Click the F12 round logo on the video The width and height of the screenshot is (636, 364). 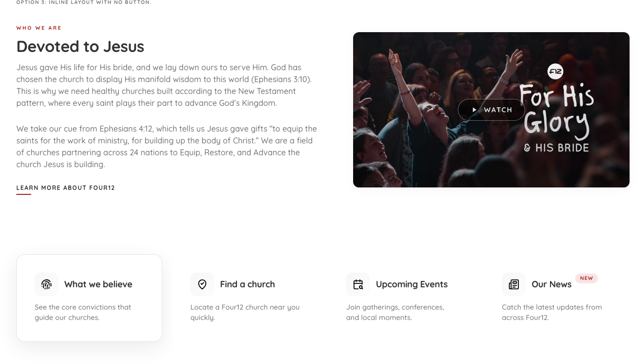coord(555,71)
